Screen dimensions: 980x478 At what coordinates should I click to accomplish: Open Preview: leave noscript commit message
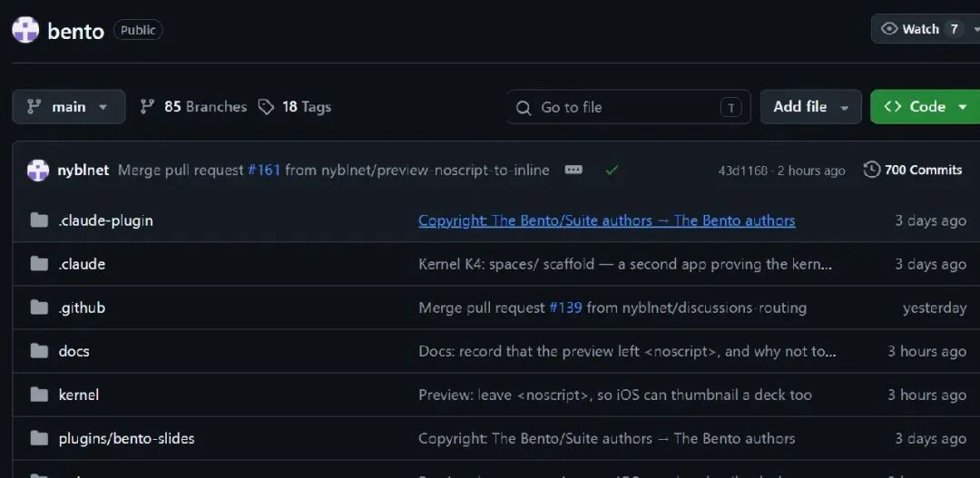pos(615,395)
